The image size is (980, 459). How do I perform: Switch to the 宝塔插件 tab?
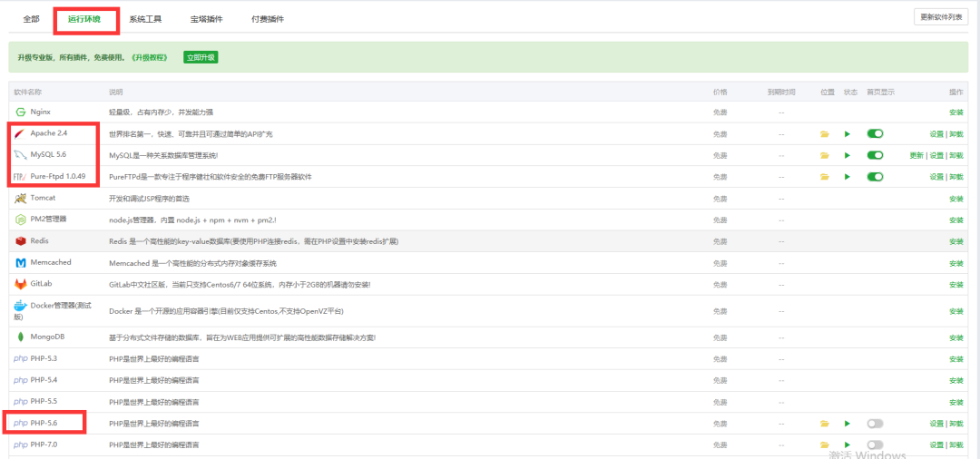tap(206, 19)
